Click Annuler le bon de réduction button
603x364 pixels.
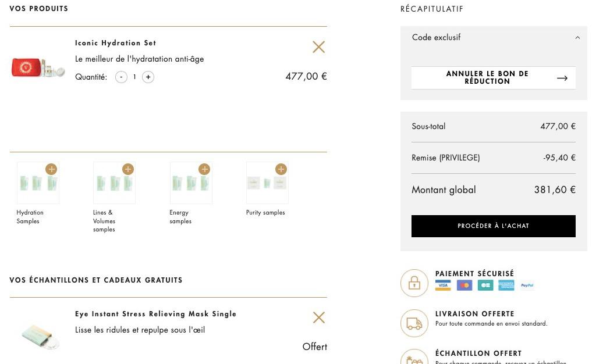click(494, 78)
